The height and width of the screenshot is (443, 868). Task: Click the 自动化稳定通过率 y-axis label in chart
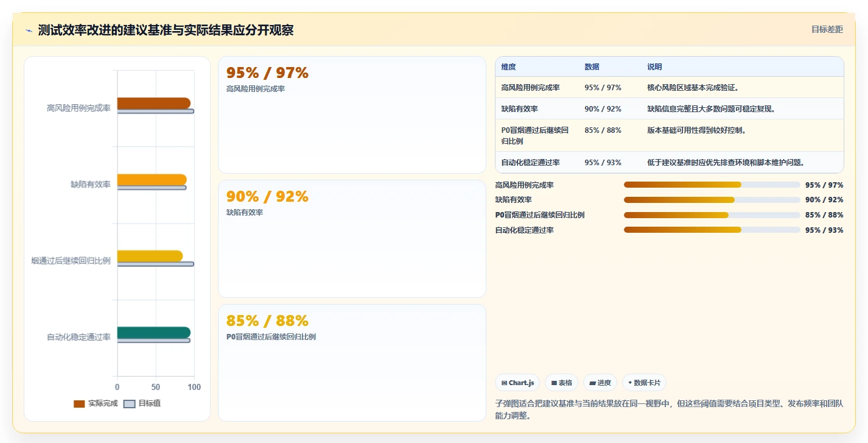[79, 337]
